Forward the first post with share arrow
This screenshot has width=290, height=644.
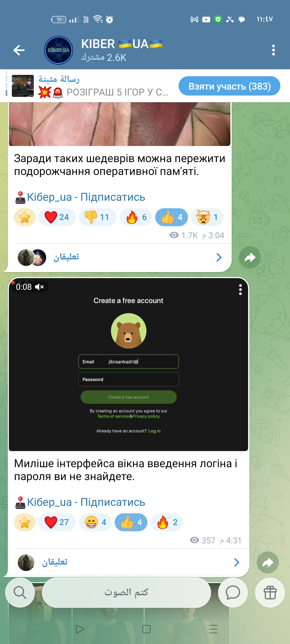pyautogui.click(x=250, y=258)
